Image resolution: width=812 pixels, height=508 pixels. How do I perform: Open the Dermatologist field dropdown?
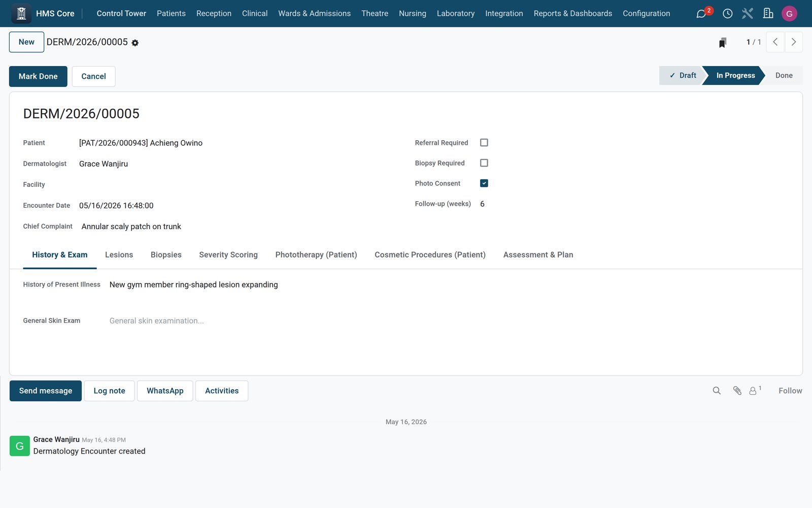tap(236, 164)
